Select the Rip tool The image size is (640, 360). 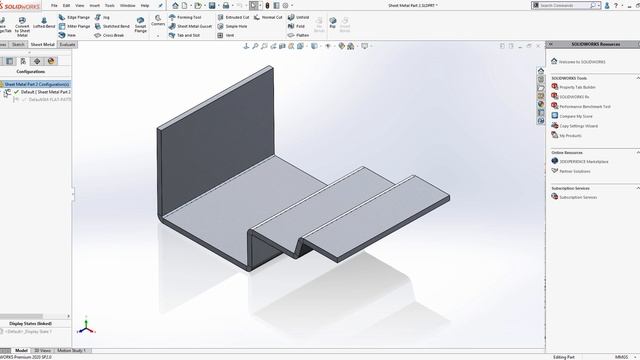[333, 23]
